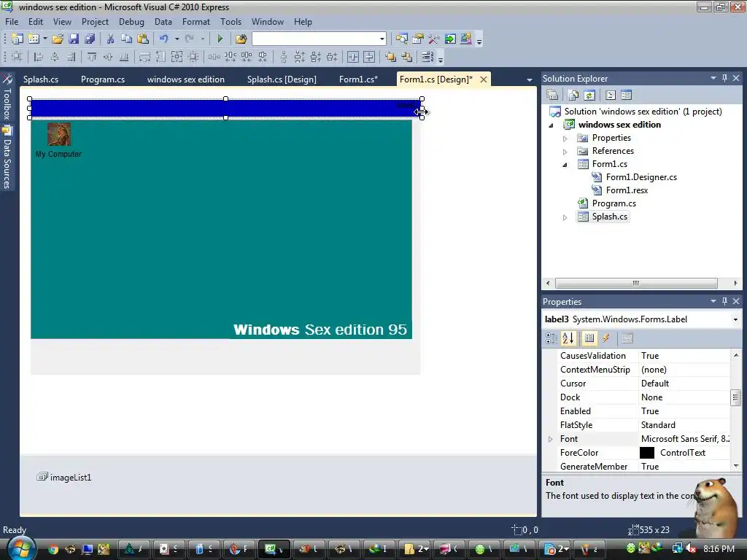Open the find combo box dropdown arrow

pos(382,39)
